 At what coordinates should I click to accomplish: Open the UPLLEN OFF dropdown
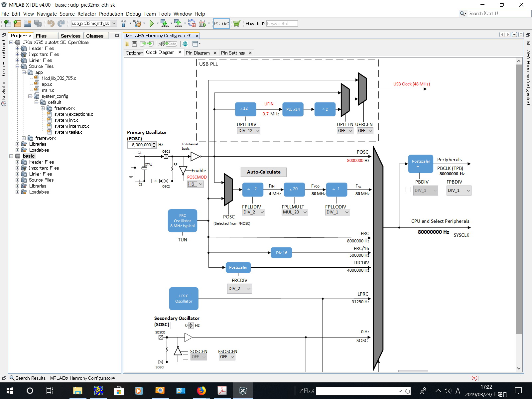click(345, 131)
